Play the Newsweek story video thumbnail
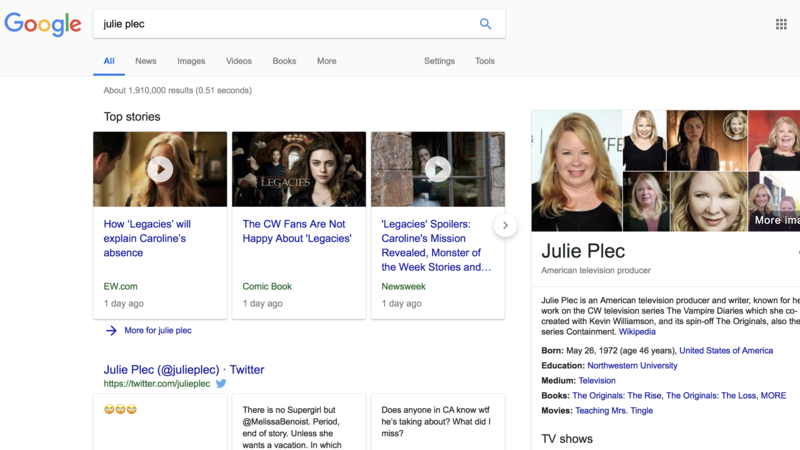This screenshot has height=450, width=800. tap(437, 169)
